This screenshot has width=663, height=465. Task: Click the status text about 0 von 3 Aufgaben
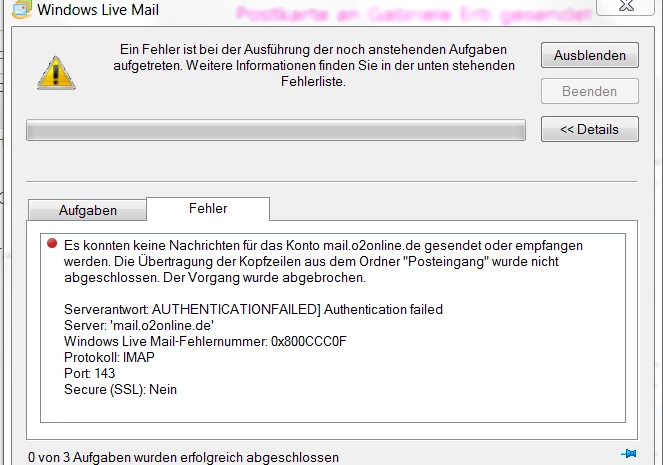coord(184,457)
